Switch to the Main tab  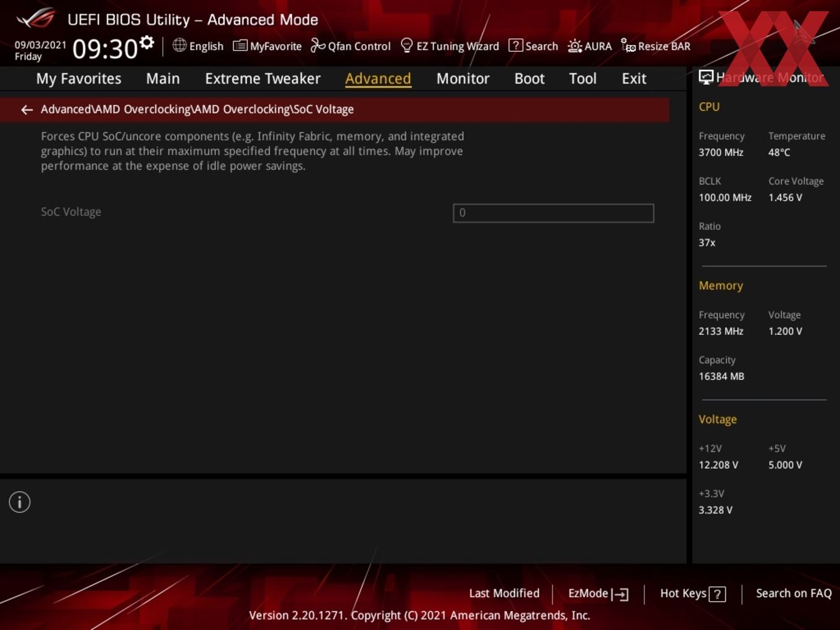pyautogui.click(x=163, y=78)
